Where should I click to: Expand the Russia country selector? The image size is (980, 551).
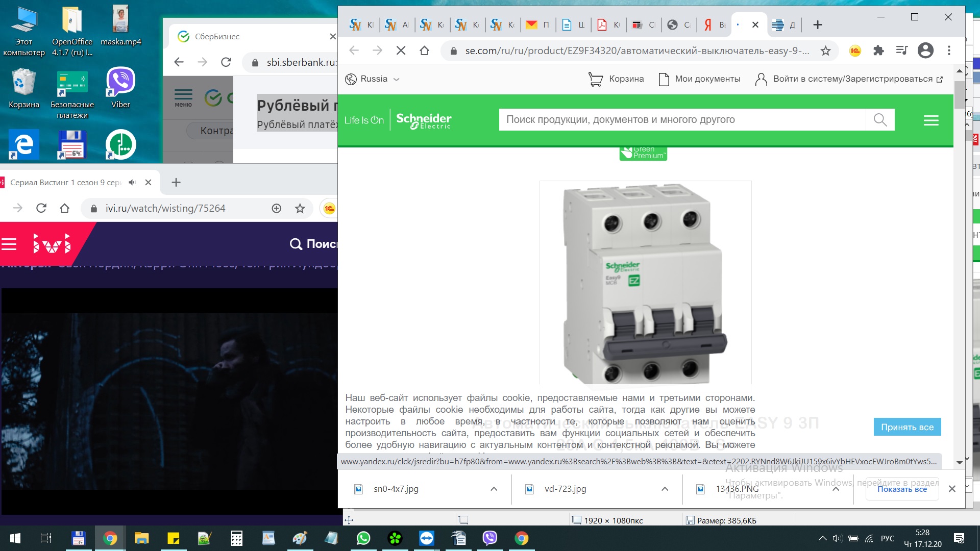373,79
